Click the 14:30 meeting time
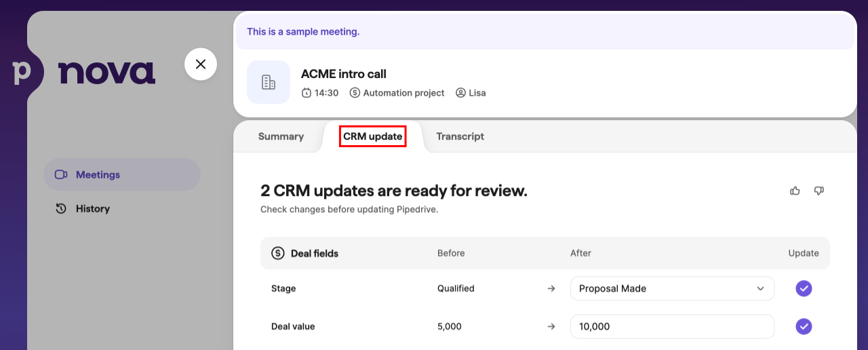868x350 pixels. pos(326,93)
